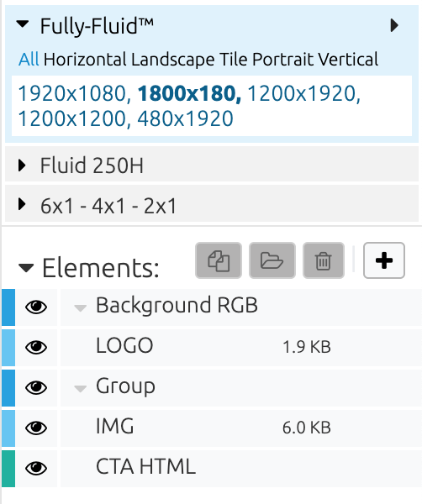Collapse the Fully-Fluid section
The height and width of the screenshot is (504, 422).
(23, 24)
